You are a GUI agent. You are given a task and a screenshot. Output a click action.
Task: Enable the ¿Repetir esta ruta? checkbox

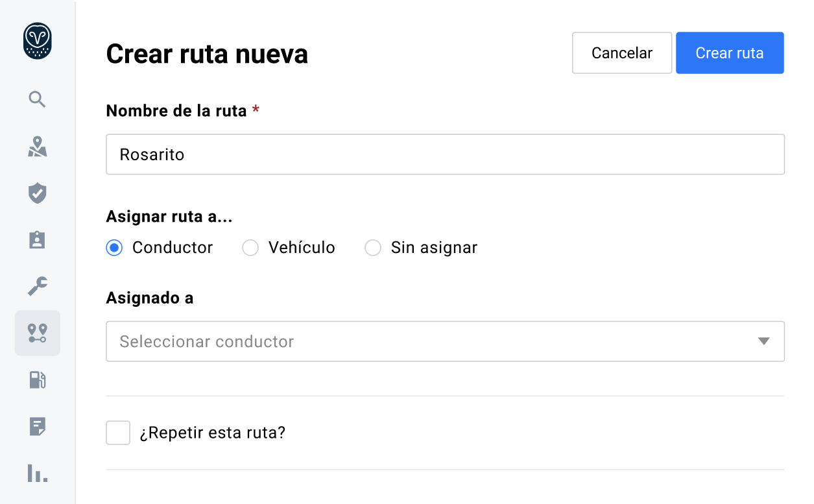click(117, 433)
